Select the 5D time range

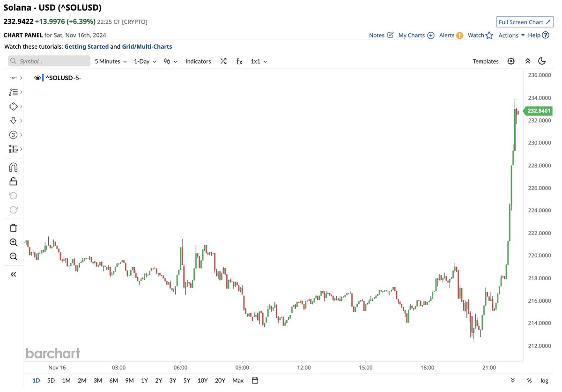(51, 380)
